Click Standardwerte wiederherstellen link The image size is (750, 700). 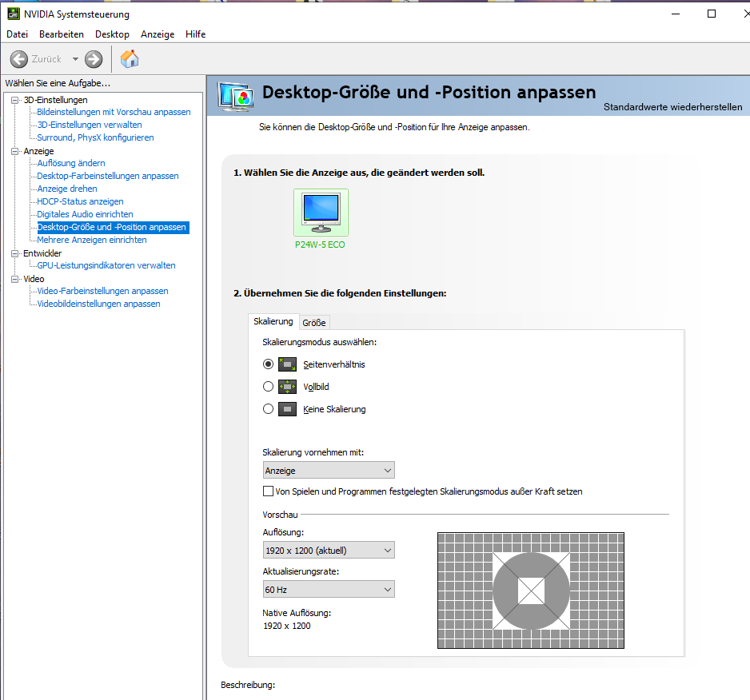click(672, 107)
